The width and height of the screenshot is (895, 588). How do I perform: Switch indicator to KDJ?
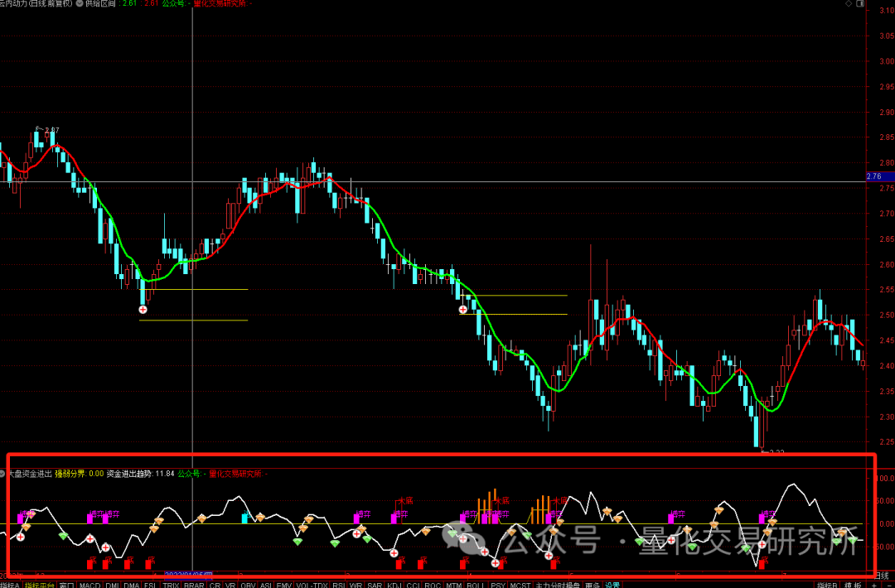pyautogui.click(x=394, y=586)
